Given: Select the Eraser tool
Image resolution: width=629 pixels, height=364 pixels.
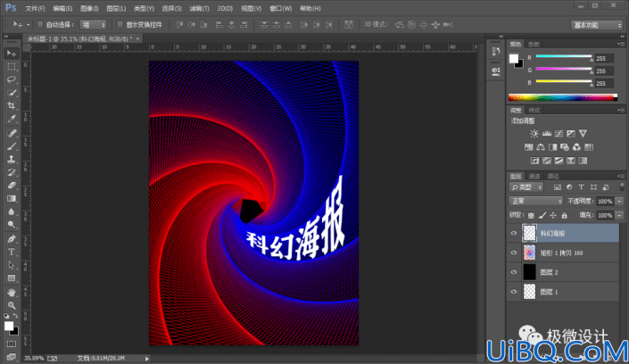Looking at the screenshot, I should tap(12, 186).
